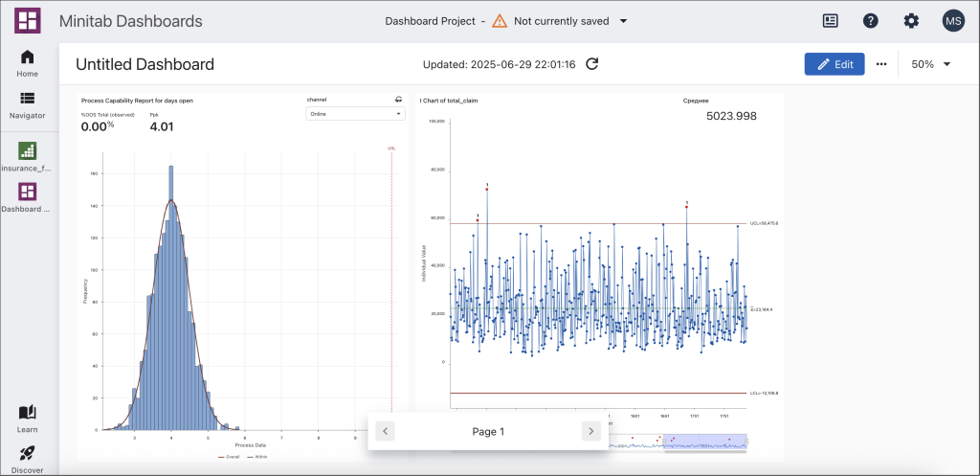Screen dimensions: 980x476
Task: Click the Edit dashboard button
Action: pyautogui.click(x=835, y=64)
